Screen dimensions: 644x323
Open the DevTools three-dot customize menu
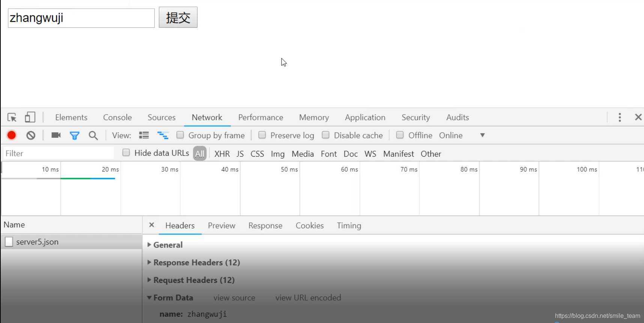point(620,118)
